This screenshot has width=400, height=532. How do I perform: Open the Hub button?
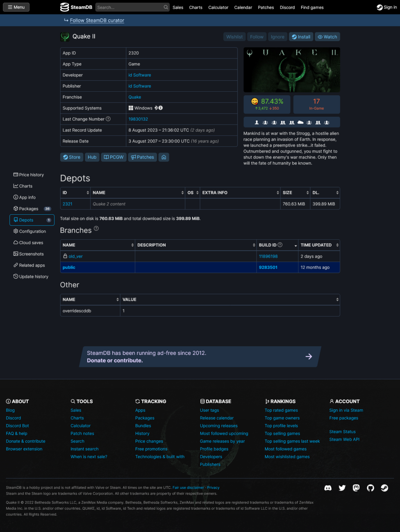tap(92, 157)
